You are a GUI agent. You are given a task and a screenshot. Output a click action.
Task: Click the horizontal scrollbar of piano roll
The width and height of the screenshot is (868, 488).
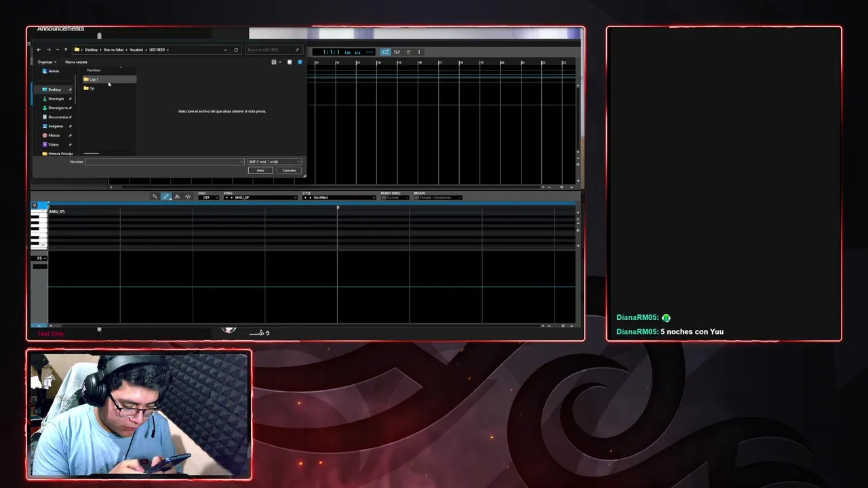295,326
